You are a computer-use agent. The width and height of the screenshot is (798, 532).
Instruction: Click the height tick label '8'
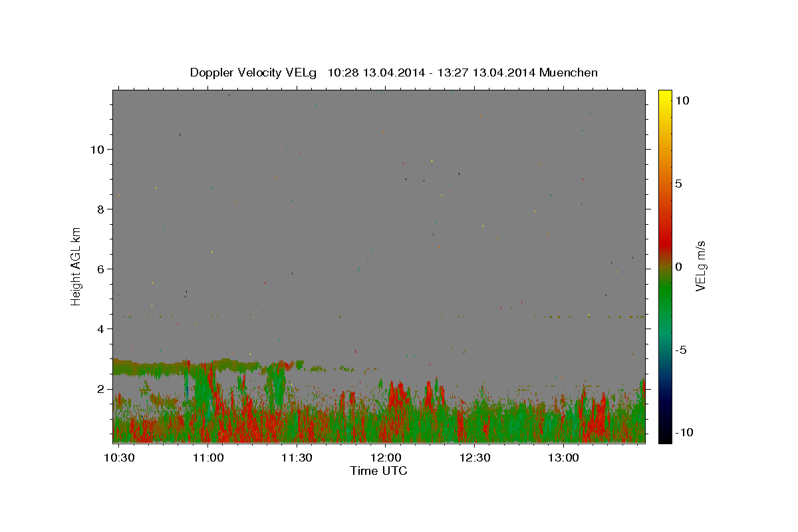[x=100, y=209]
